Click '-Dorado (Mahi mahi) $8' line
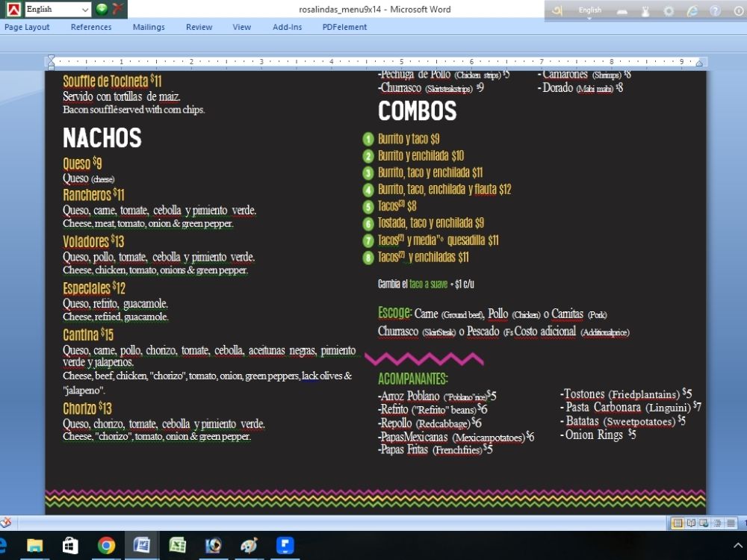Viewport: 747px width, 560px height. [580, 87]
